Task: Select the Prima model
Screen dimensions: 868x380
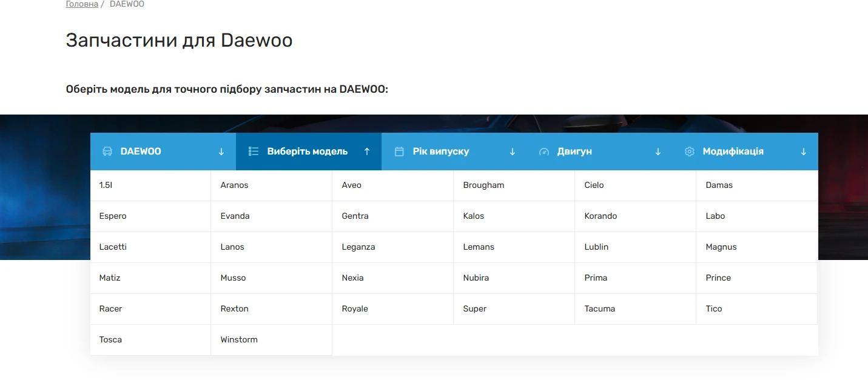Action: pyautogui.click(x=636, y=278)
